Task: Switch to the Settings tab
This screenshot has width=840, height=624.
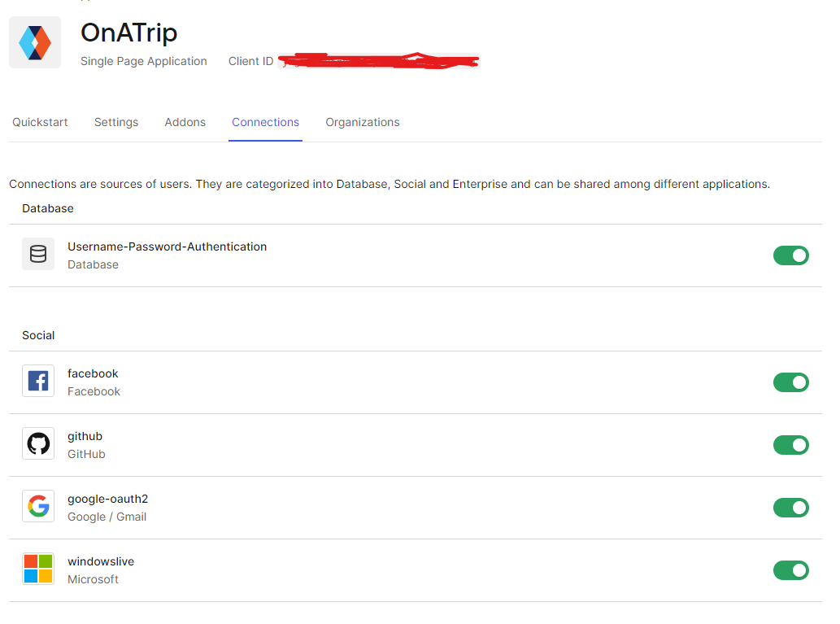Action: point(116,122)
